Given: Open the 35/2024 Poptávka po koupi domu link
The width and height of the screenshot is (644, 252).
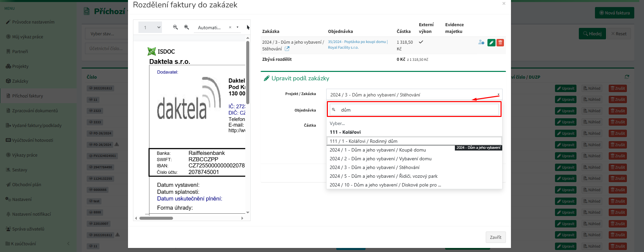Looking at the screenshot, I should click(x=357, y=42).
